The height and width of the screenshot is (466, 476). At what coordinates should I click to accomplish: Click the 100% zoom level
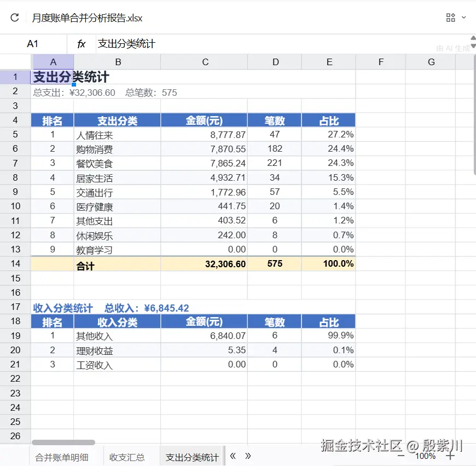point(425,456)
